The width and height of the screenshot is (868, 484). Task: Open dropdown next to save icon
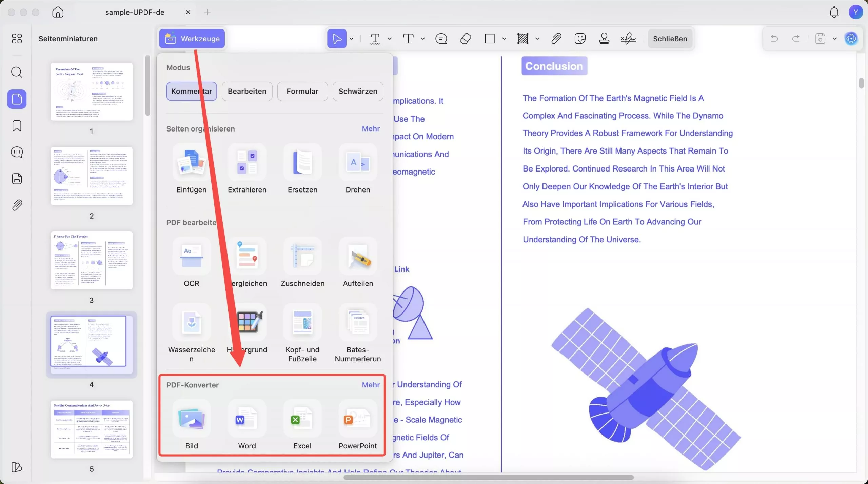835,39
